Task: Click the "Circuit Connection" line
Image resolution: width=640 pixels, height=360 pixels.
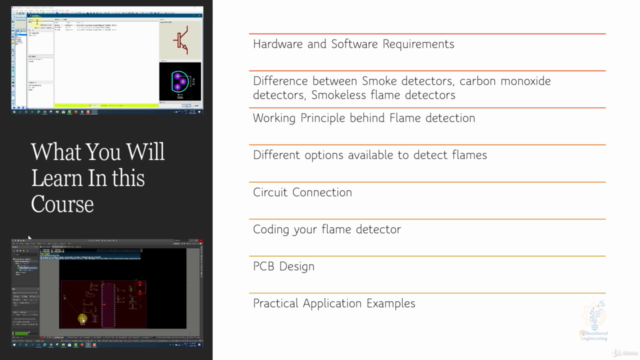Action: coord(302,192)
